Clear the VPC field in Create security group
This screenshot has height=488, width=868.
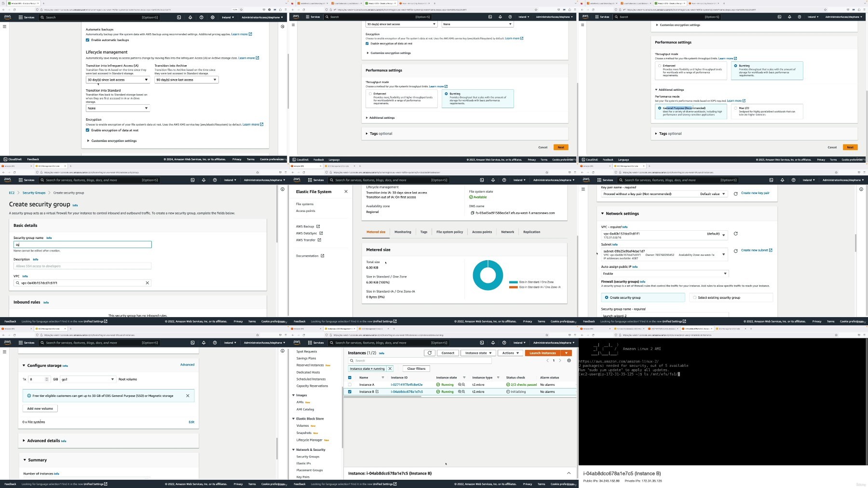(x=148, y=283)
